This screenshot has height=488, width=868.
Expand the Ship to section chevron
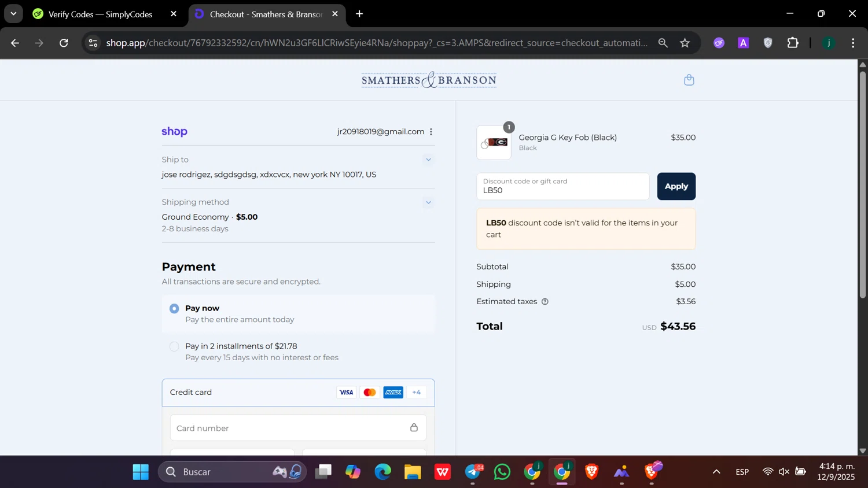pos(428,160)
